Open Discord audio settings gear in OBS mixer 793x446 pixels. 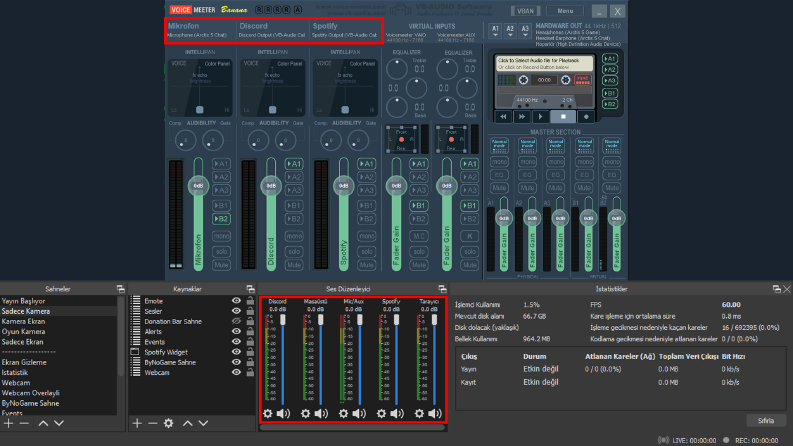coord(268,414)
